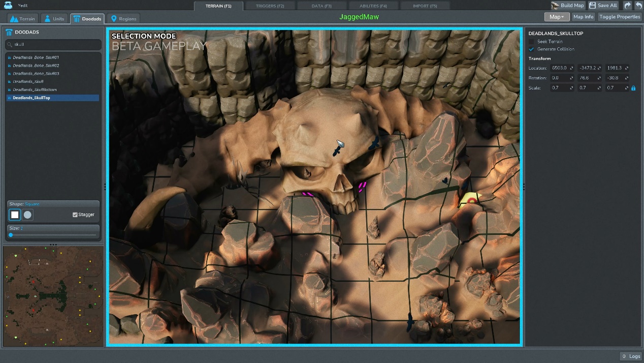Screen dimensions: 644x363
Task: Click the left panel collapse handle
Action: coord(105,187)
